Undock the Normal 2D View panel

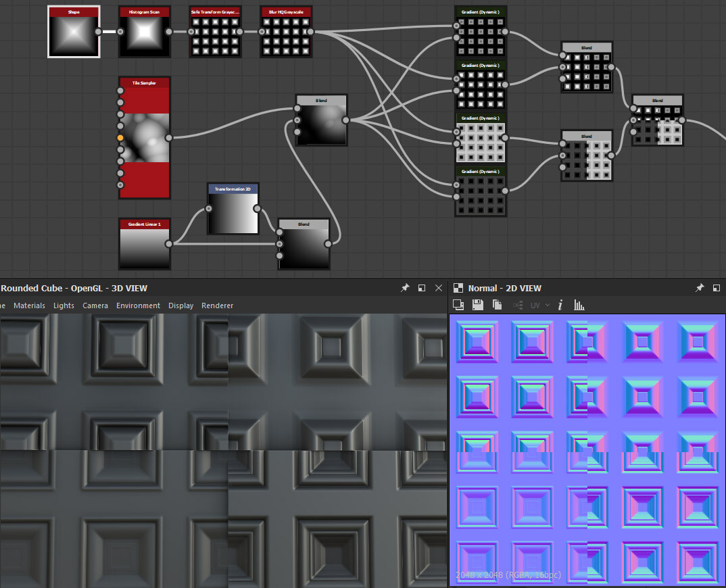click(717, 288)
